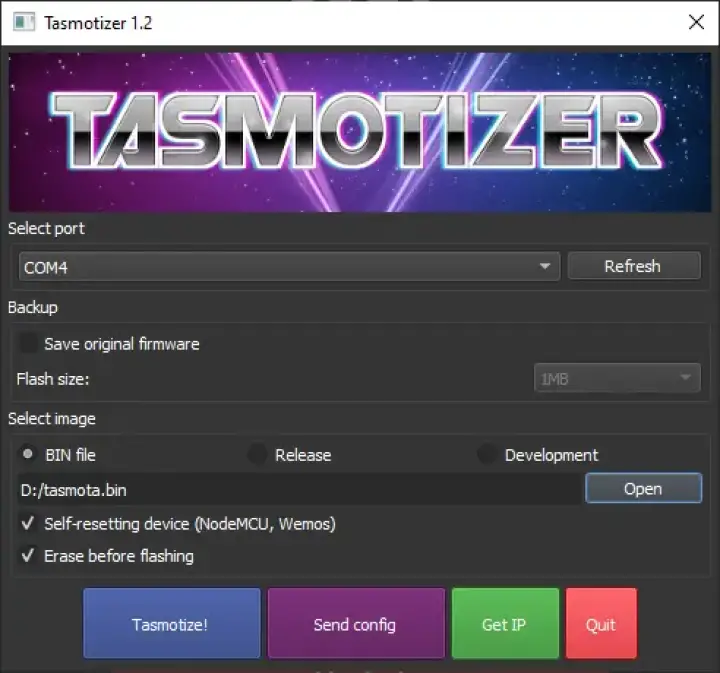This screenshot has width=720, height=673.
Task: Click the Select port label
Action: click(46, 228)
